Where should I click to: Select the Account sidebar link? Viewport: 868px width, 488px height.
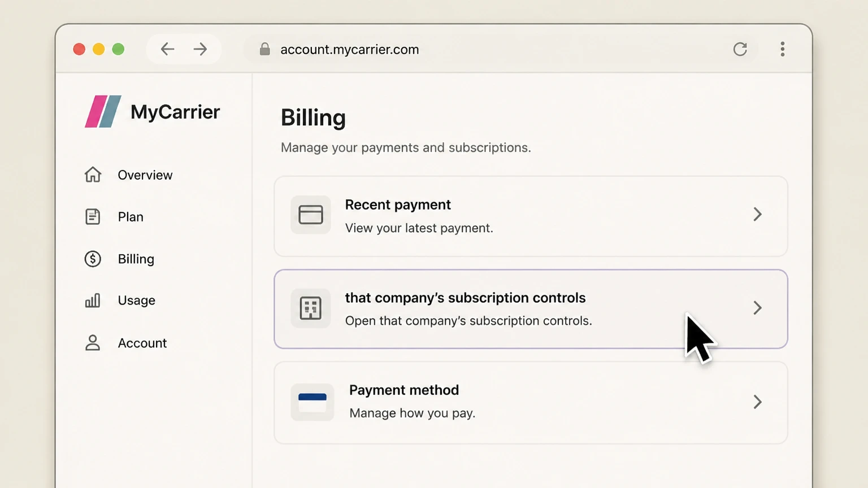tap(142, 343)
